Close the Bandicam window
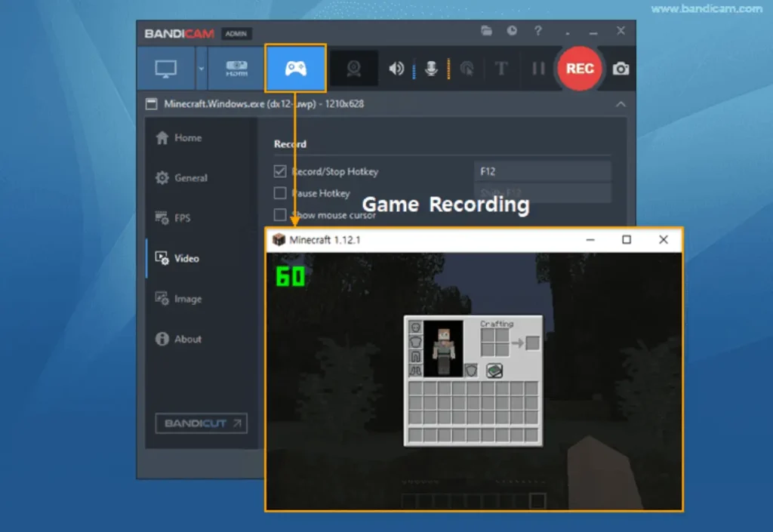 621,31
